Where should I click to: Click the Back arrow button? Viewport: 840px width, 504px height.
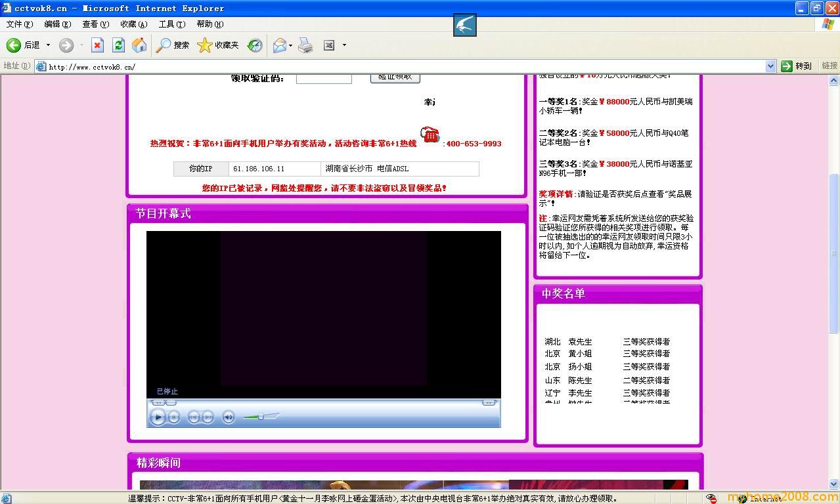pyautogui.click(x=14, y=45)
